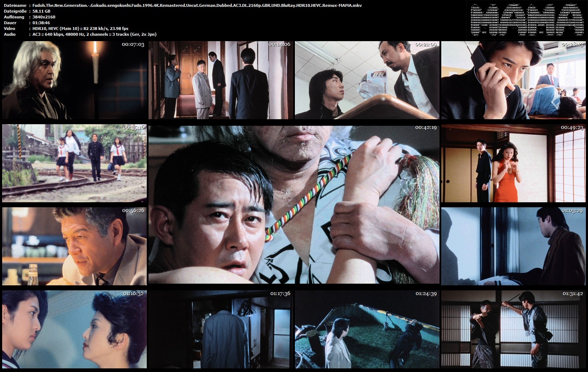Open the thumbnail stamped 00:07:03
Screen dimensions: 588x372
click(74, 80)
